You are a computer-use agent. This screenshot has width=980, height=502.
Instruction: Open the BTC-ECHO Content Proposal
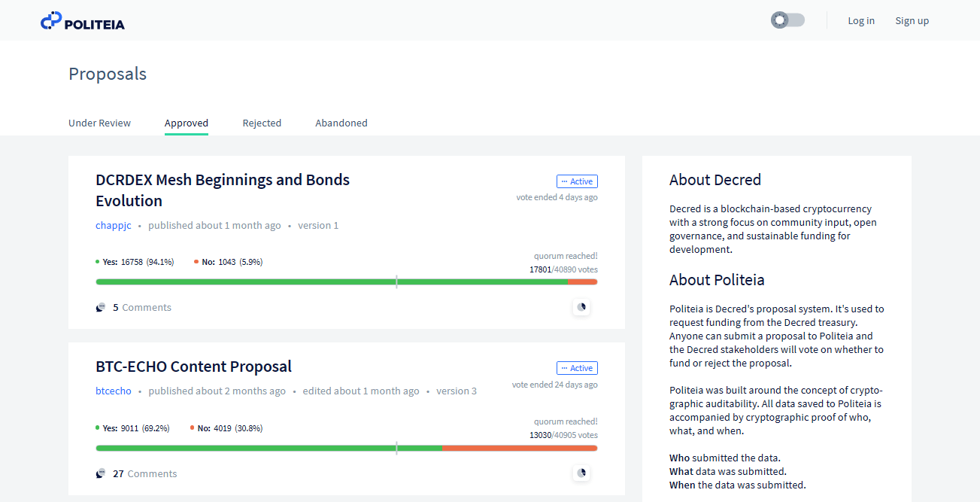point(194,367)
